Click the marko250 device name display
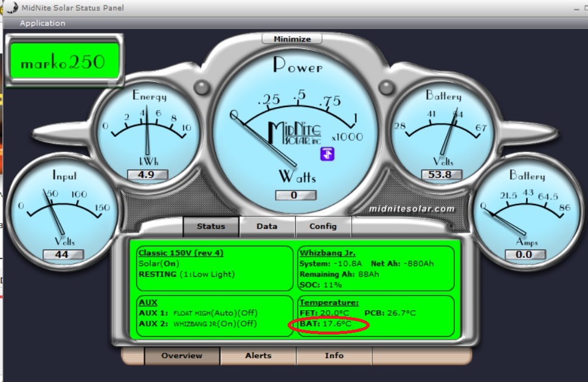The height and width of the screenshot is (382, 588). point(63,62)
